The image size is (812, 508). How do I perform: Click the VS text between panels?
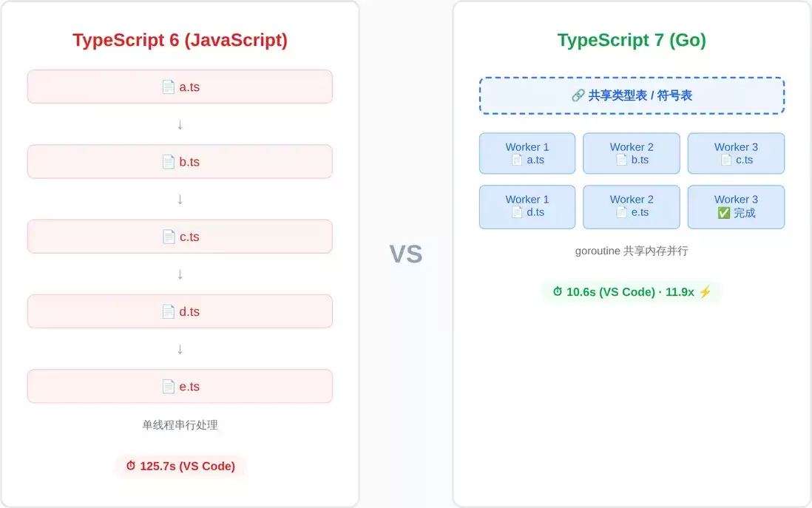tap(406, 254)
